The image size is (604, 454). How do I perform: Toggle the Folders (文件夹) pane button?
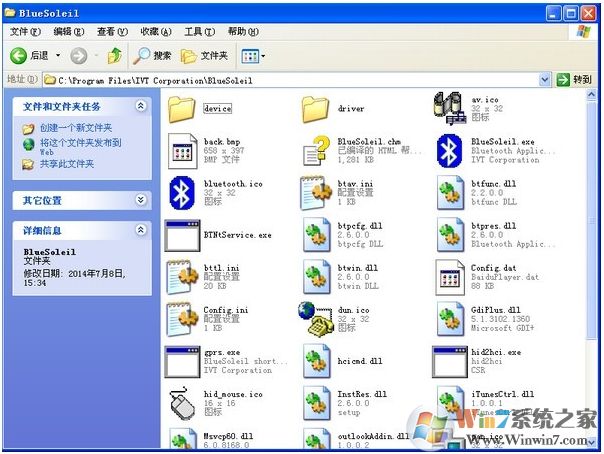click(204, 56)
